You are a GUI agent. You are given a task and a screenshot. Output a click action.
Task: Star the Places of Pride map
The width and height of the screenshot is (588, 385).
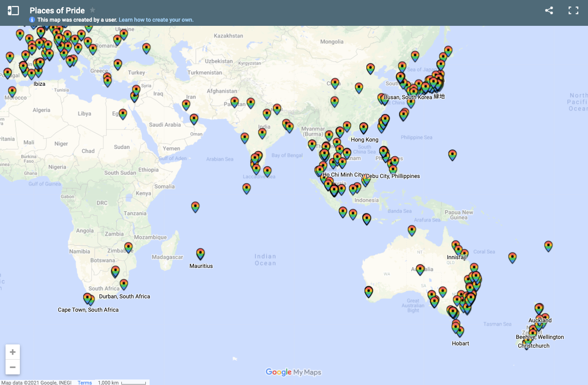pyautogui.click(x=93, y=10)
